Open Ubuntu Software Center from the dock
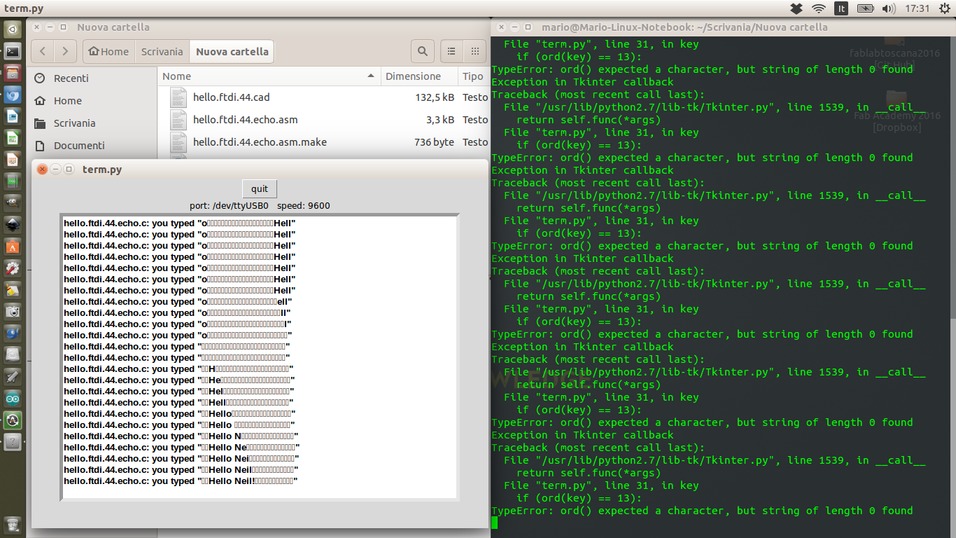Screen dimensions: 956x538 13,246
